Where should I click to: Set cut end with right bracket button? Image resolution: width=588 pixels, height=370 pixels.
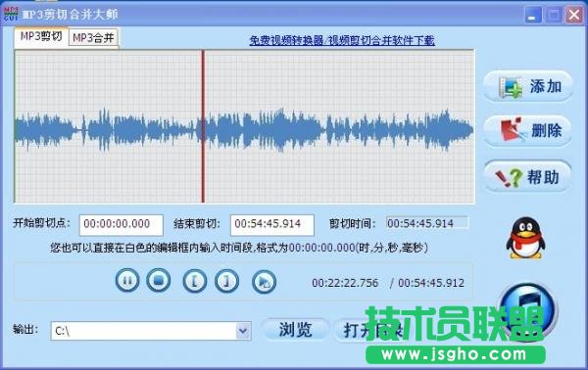[226, 281]
